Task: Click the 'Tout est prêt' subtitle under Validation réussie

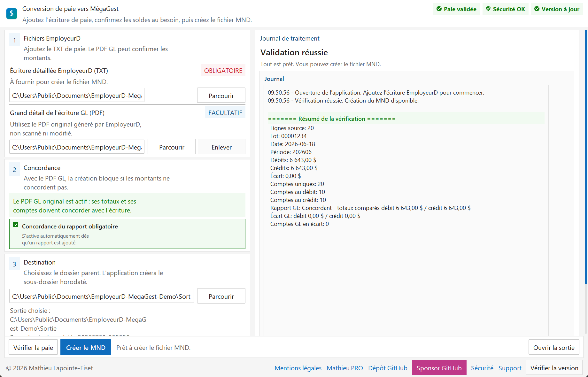Action: coord(321,64)
